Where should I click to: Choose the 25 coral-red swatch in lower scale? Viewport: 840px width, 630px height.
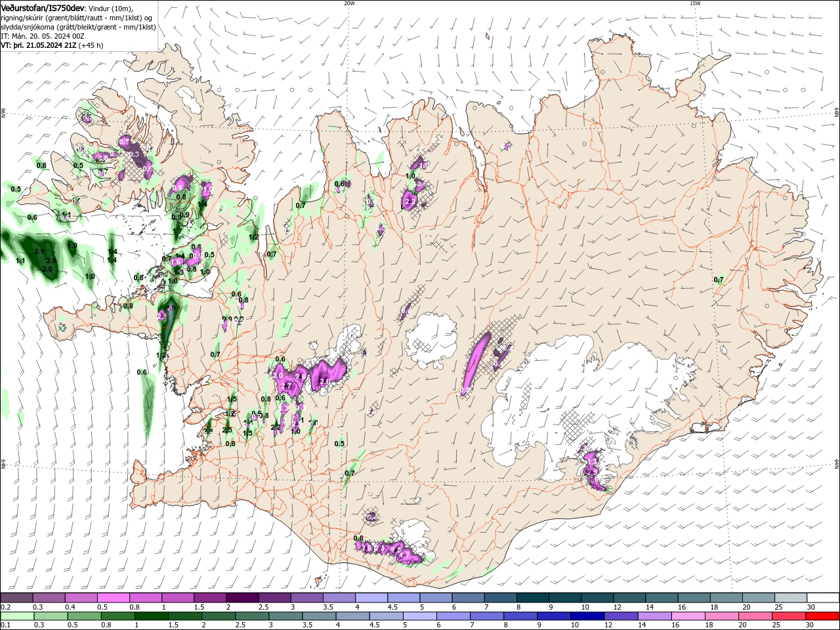coord(789,616)
